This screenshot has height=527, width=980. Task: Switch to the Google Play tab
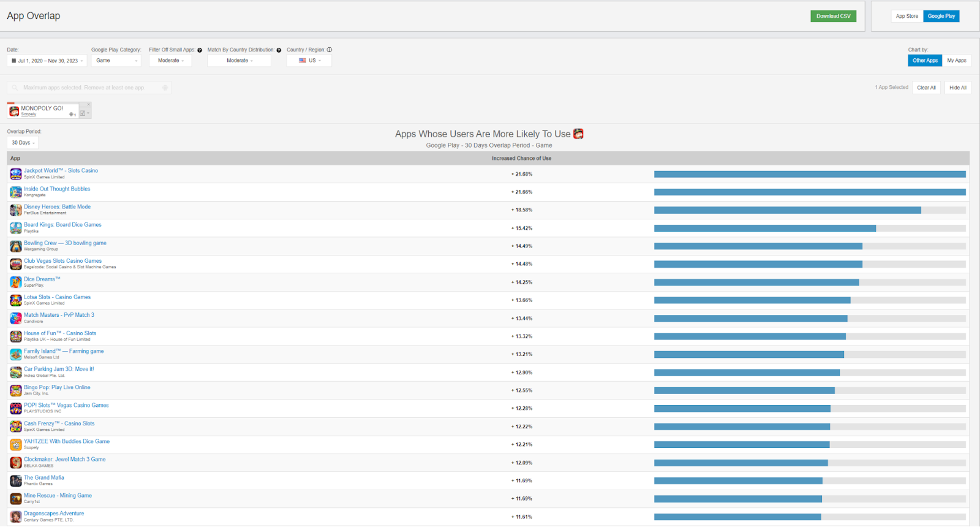[941, 17]
